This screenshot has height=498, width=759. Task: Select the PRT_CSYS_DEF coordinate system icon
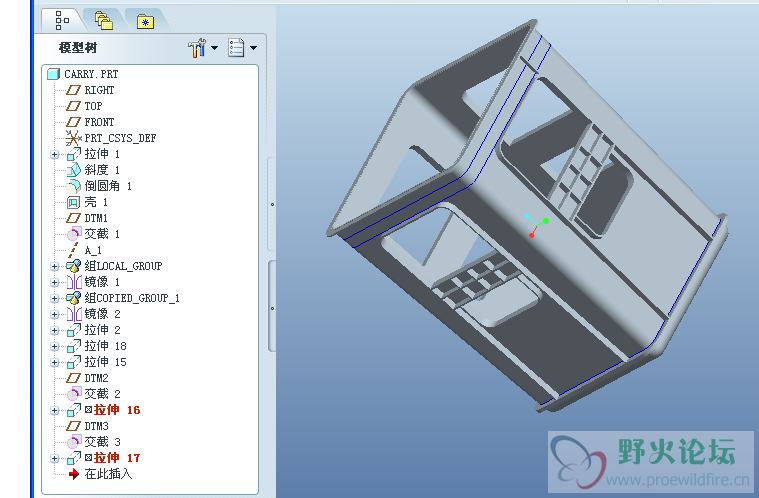point(73,138)
